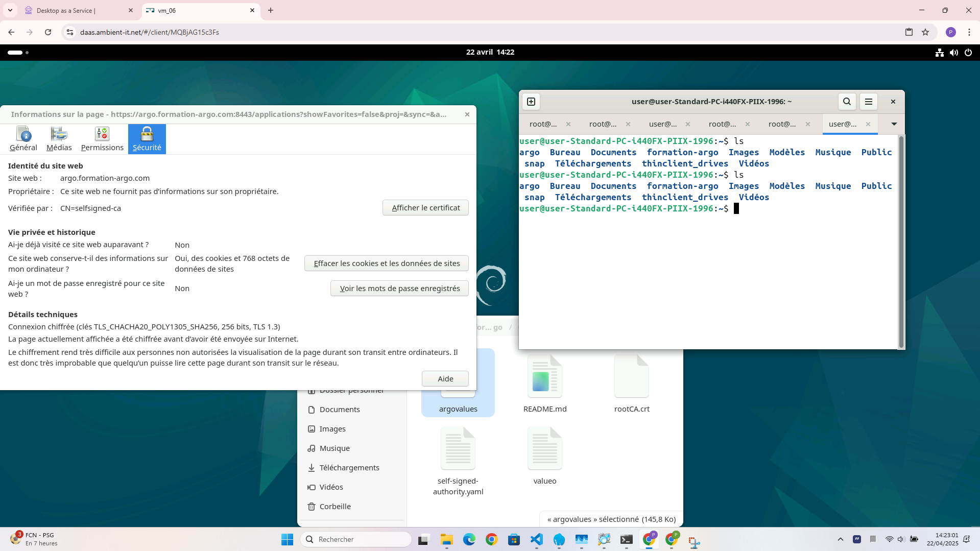Open the Général tab in page info
The width and height of the screenshot is (980, 551).
(x=23, y=139)
